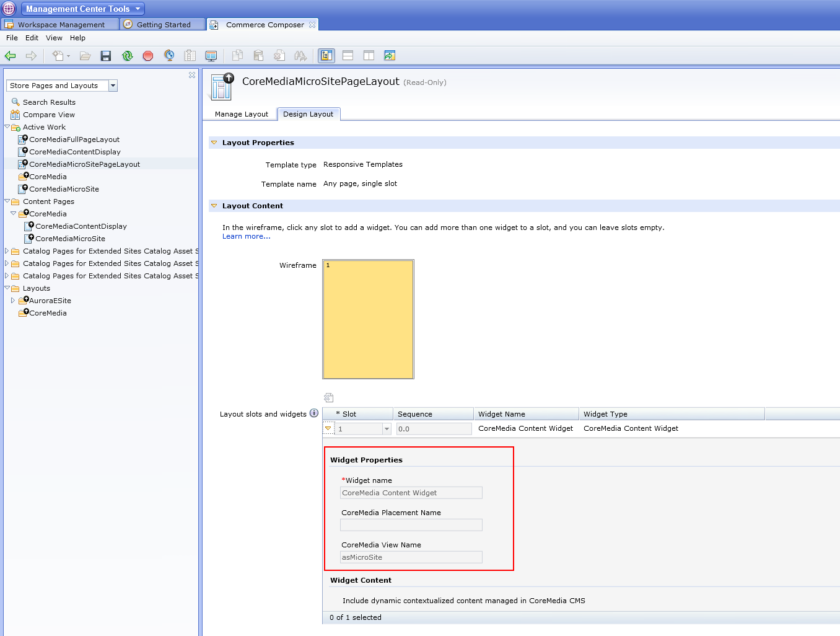Toggle the explorer tree view icon
The image size is (840, 636).
[326, 56]
